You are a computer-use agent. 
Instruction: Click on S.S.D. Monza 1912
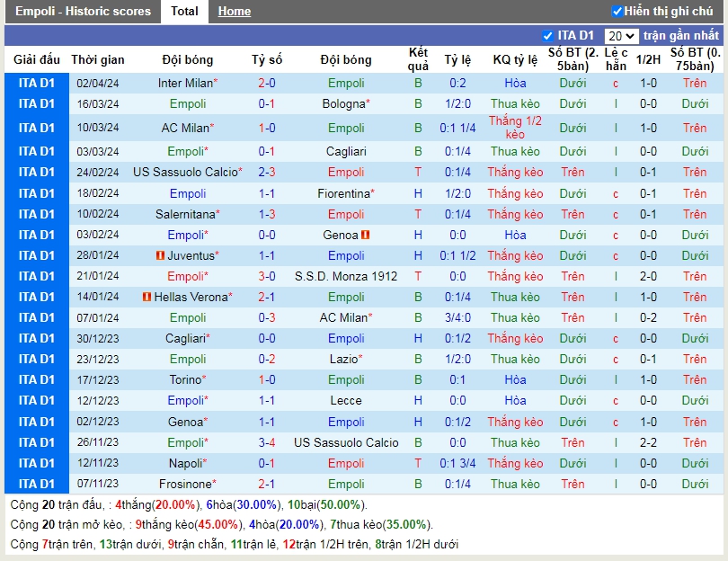tap(346, 277)
